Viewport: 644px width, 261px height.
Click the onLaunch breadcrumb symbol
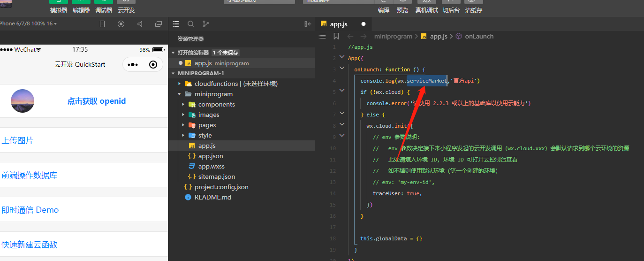coord(475,36)
